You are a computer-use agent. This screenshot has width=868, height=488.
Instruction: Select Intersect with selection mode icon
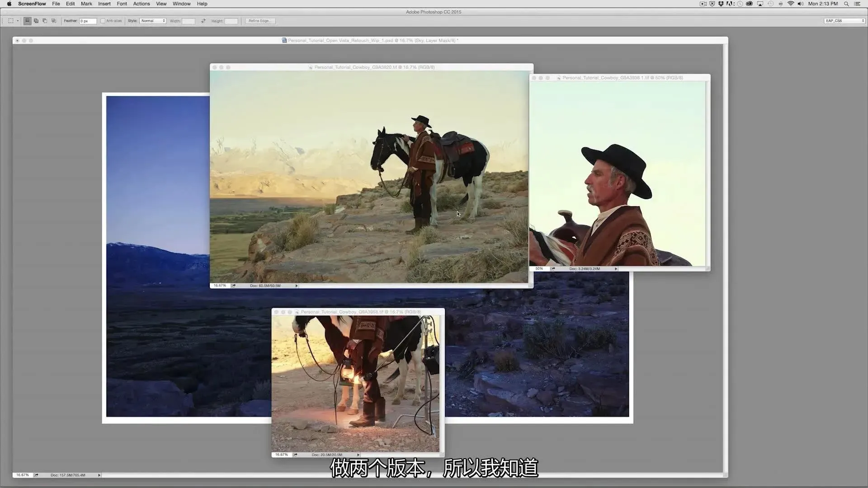point(54,21)
